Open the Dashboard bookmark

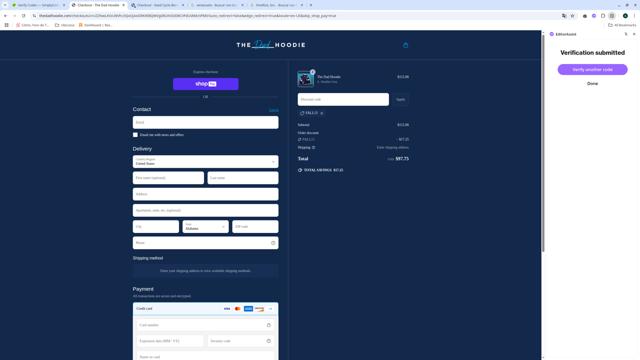(95, 25)
